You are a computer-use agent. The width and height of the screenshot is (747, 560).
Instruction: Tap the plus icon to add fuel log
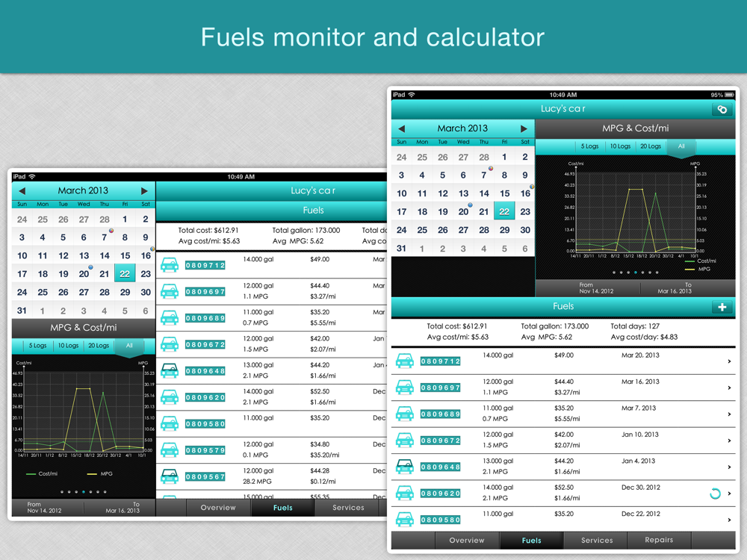click(722, 307)
